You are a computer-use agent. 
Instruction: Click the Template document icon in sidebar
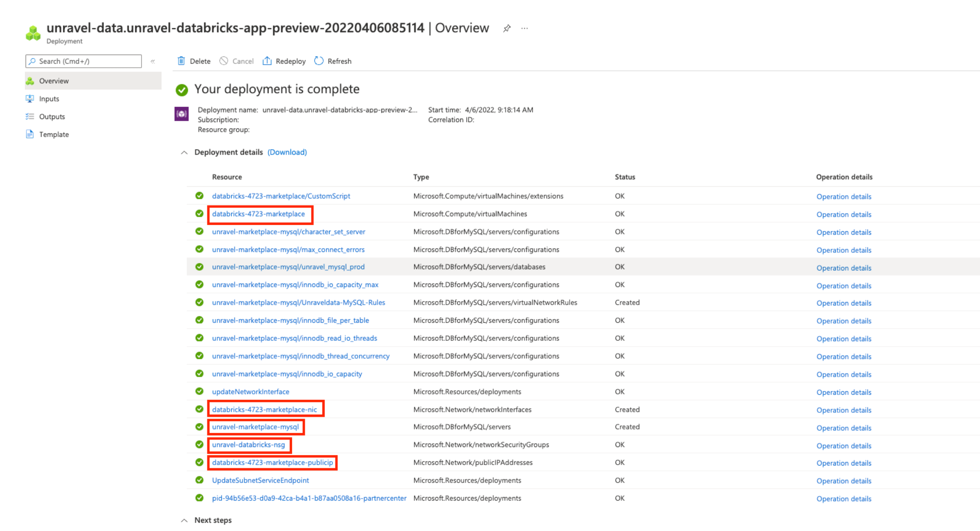[30, 134]
